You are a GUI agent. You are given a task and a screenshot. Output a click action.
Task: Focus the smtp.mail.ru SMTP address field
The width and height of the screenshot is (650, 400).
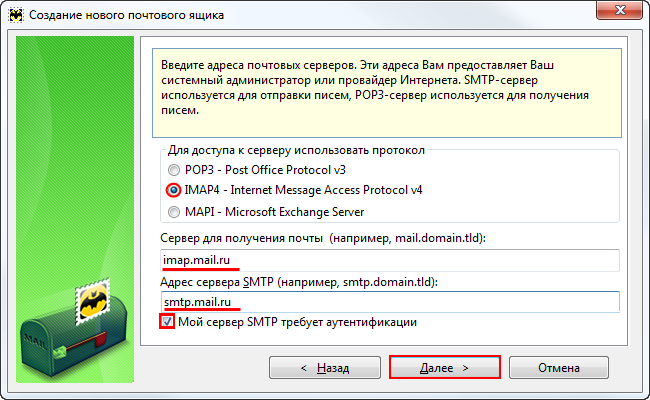[x=390, y=301]
